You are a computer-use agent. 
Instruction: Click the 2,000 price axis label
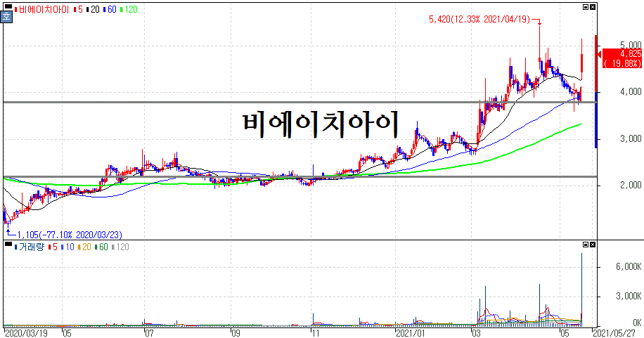[x=631, y=186]
